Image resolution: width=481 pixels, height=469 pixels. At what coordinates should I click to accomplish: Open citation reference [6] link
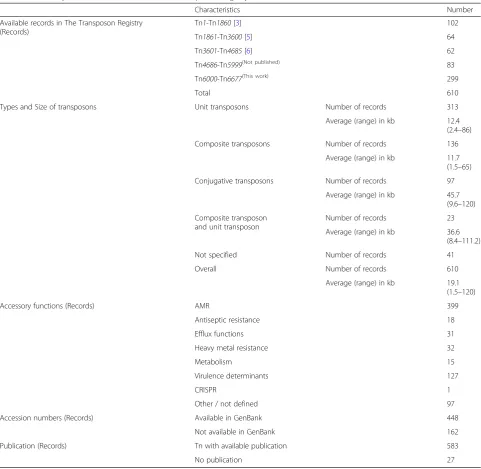tap(248, 51)
